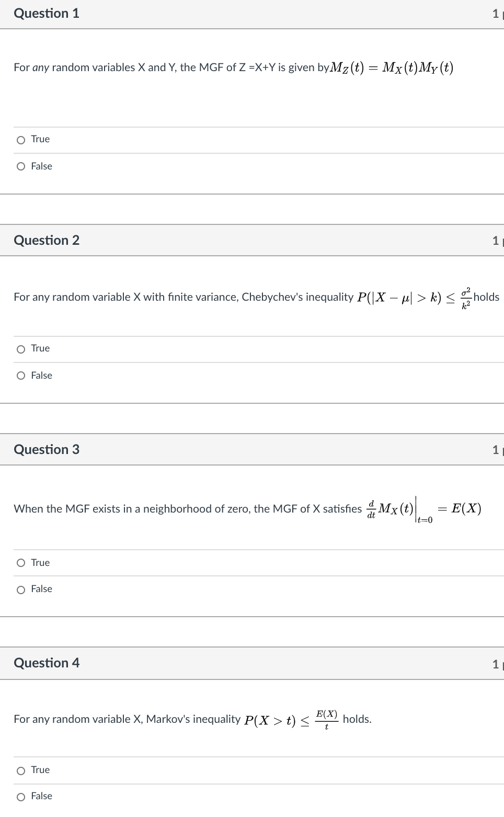Viewport: 504px width, 817px height.
Task: Click the True label text in Question 1
Action: [40, 139]
